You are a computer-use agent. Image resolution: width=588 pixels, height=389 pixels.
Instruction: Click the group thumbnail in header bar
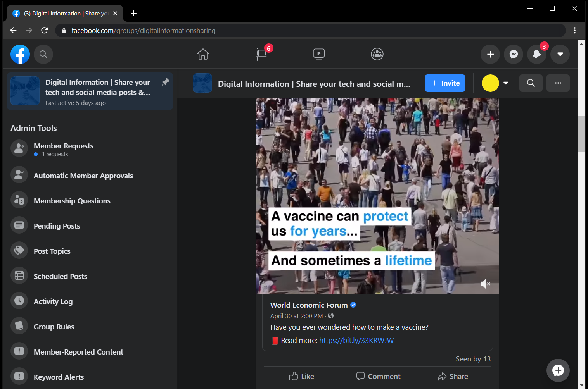(202, 83)
